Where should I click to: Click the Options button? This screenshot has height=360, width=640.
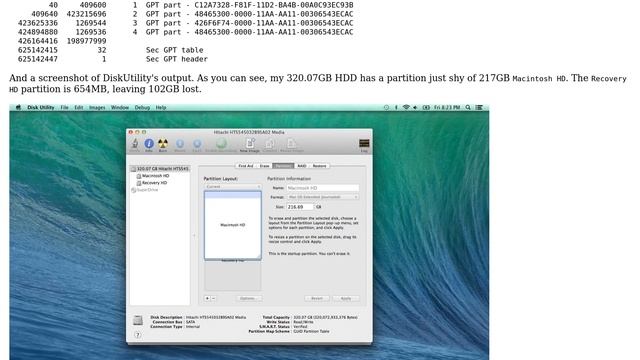(248, 298)
